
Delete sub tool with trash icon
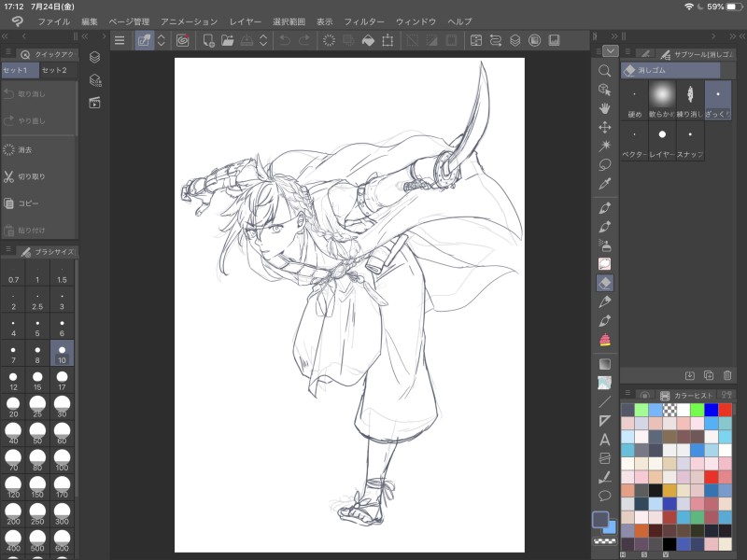pos(727,375)
